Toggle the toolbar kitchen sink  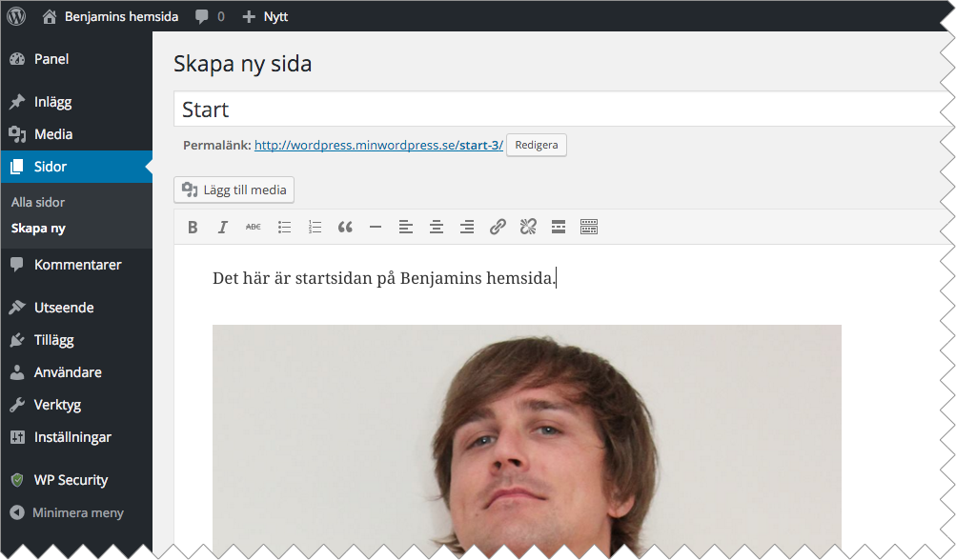589,228
